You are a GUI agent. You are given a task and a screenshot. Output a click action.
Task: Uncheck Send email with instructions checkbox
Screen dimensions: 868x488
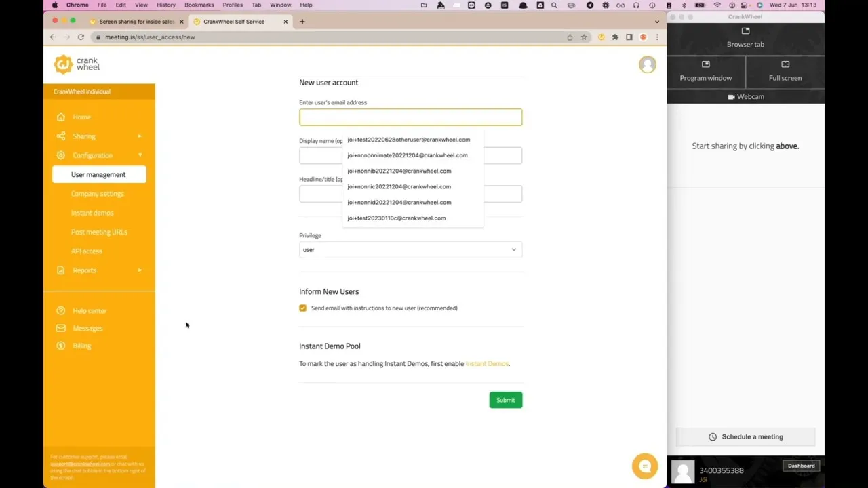pos(303,308)
